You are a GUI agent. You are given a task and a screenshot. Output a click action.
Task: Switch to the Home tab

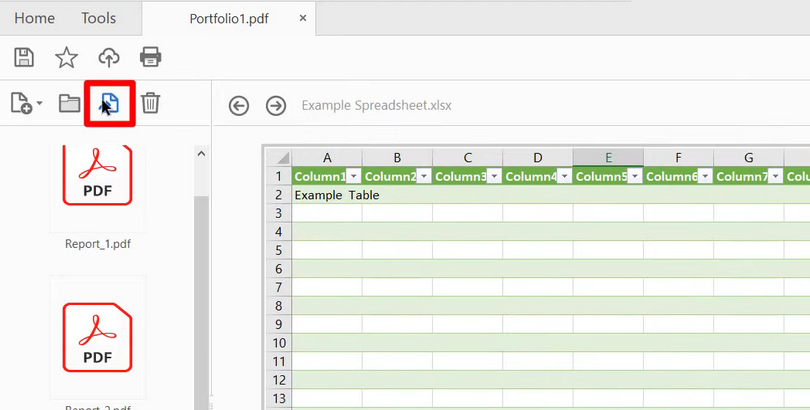point(34,19)
